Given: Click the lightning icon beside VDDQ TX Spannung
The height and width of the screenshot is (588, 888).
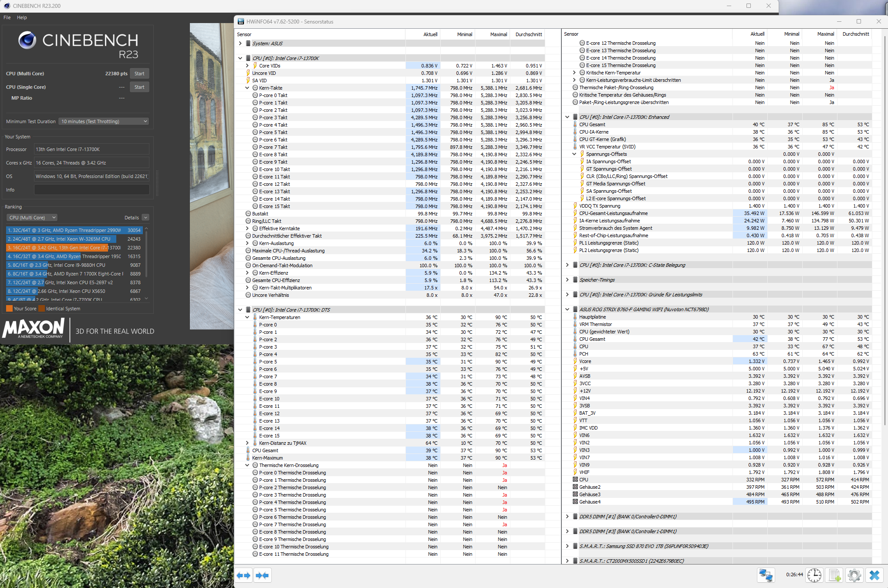Looking at the screenshot, I should pos(575,206).
